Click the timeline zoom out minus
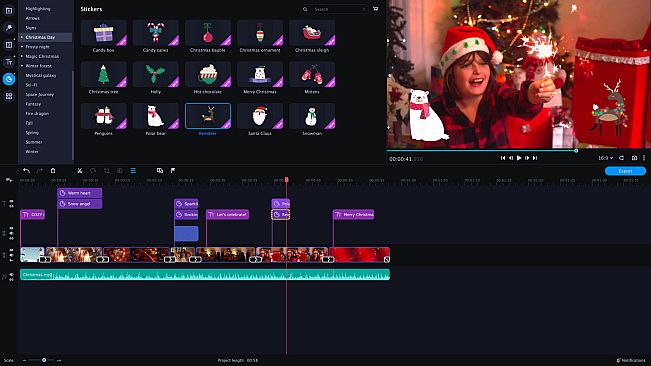Image resolution: width=651 pixels, height=366 pixels. pos(24,360)
